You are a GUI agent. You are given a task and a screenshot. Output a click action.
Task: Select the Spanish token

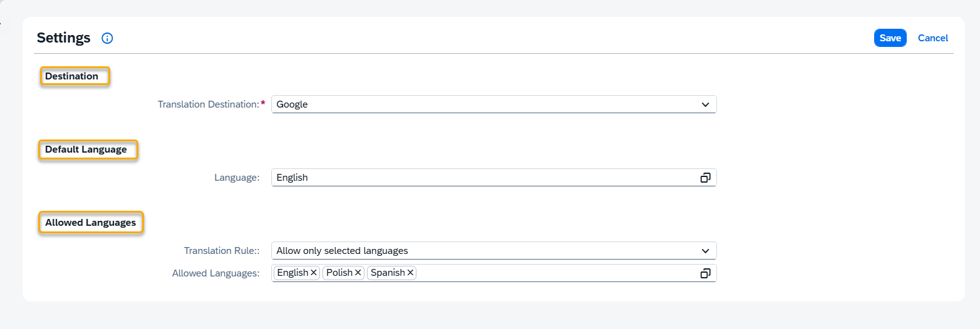(x=388, y=273)
